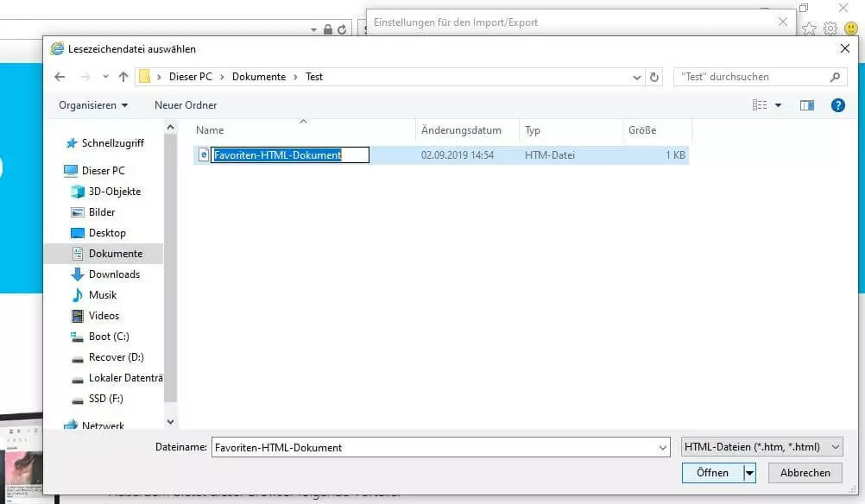Click browser address bar lock icon
Viewport: 865px width, 504px height.
tap(328, 29)
